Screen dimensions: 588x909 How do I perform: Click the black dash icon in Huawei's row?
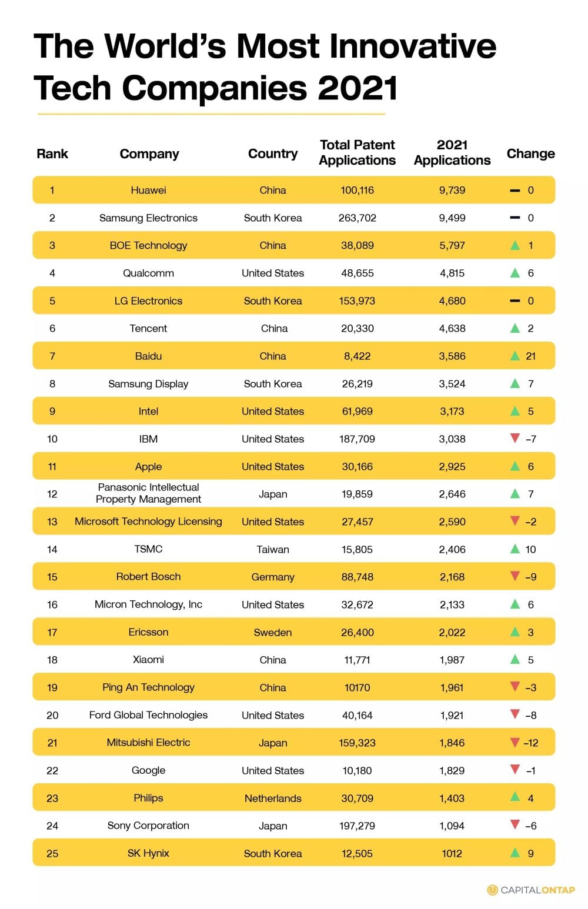[515, 191]
